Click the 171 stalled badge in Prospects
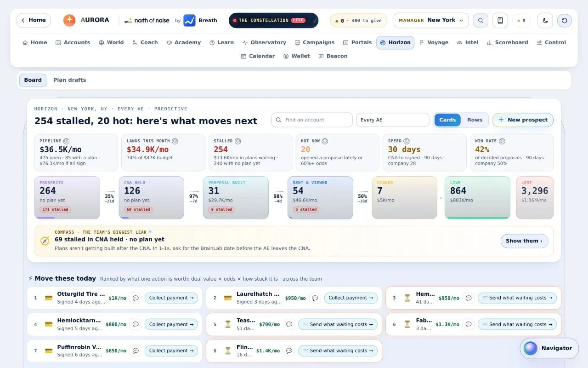This screenshot has height=368, width=588. point(55,209)
